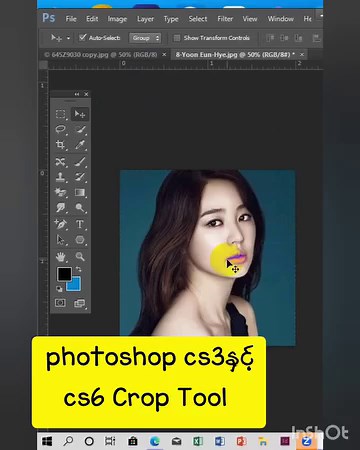Image resolution: width=360 pixels, height=450 pixels.
Task: Change the screen mode
Action: [x=80, y=303]
